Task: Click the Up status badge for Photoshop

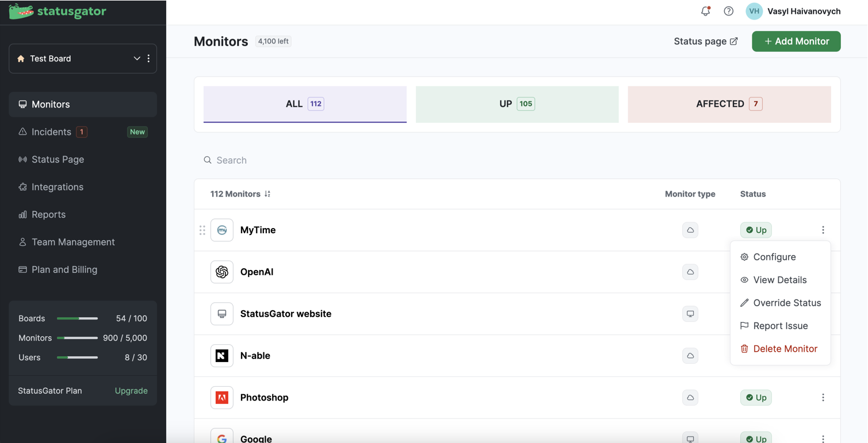Action: click(x=756, y=398)
